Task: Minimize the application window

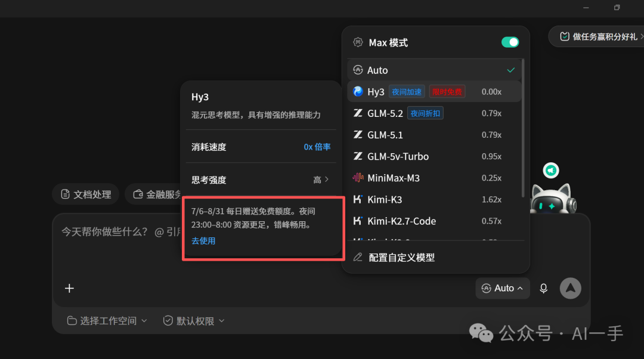Action: click(x=586, y=8)
